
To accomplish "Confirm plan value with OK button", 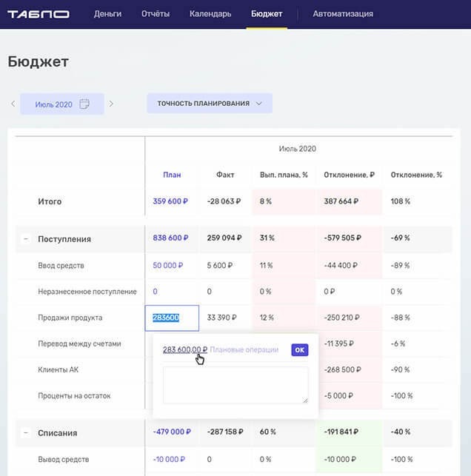I will [299, 349].
